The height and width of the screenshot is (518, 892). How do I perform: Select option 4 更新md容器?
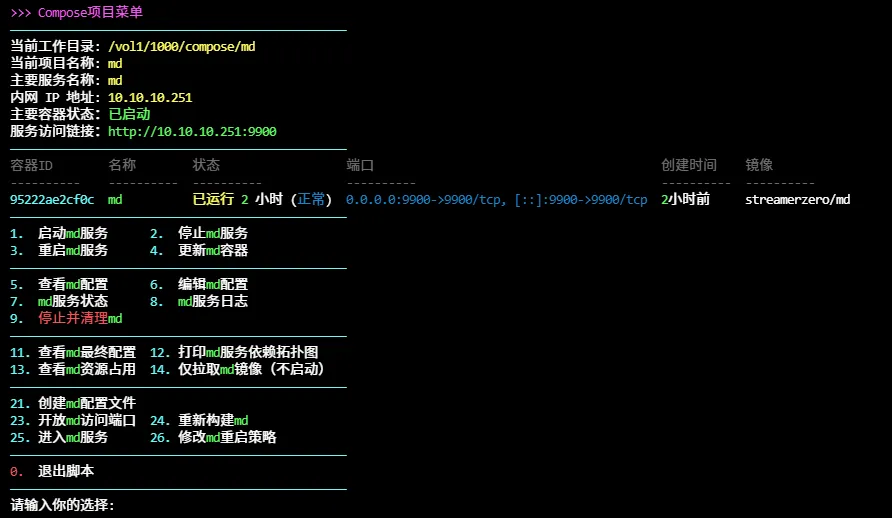coord(212,251)
